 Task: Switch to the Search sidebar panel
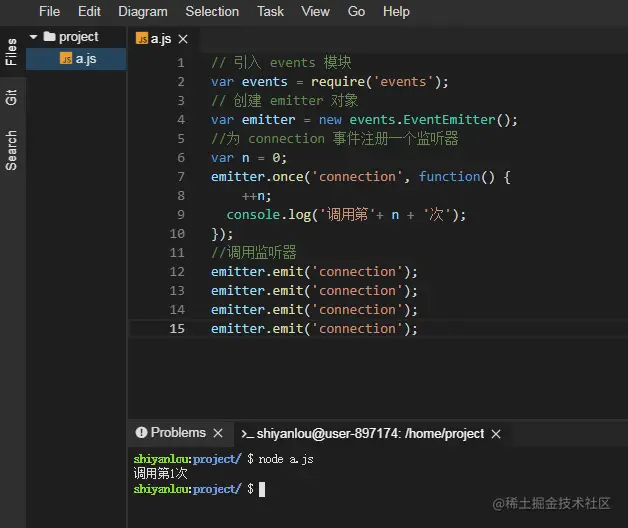(x=11, y=150)
